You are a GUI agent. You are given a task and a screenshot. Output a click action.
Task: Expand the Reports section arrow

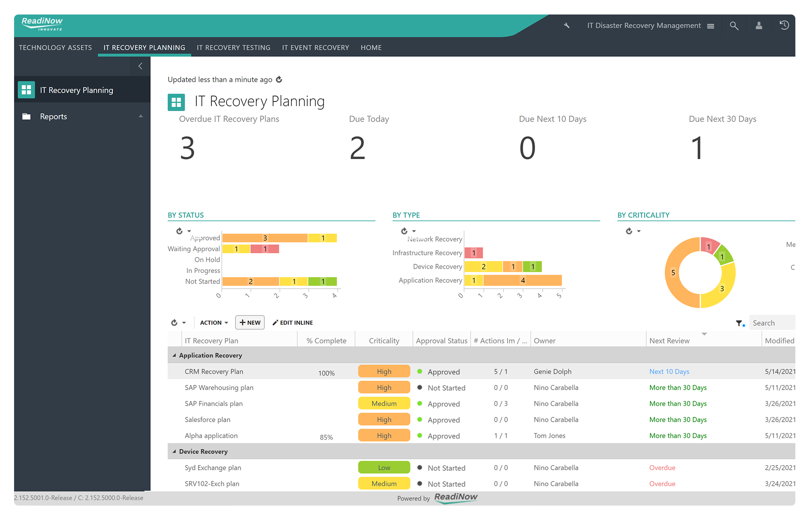(x=141, y=116)
